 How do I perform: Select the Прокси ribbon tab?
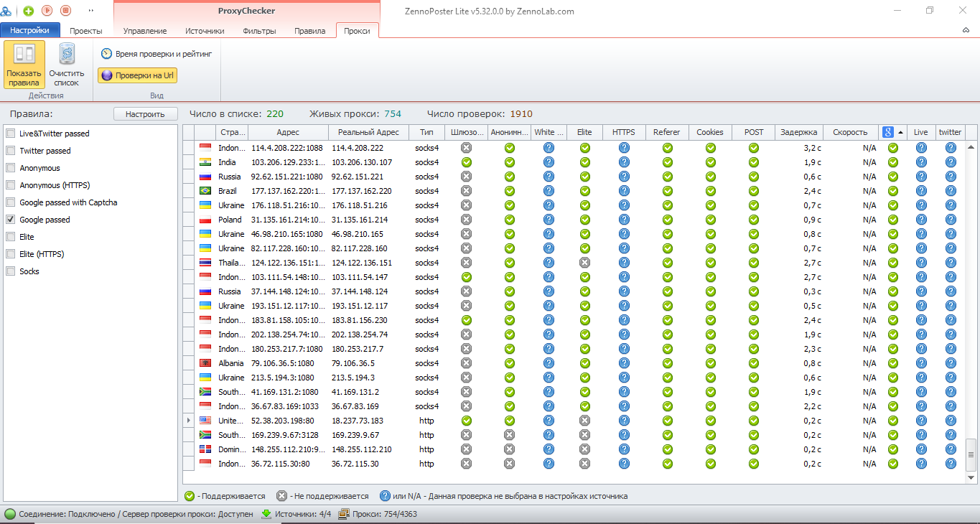pos(357,31)
